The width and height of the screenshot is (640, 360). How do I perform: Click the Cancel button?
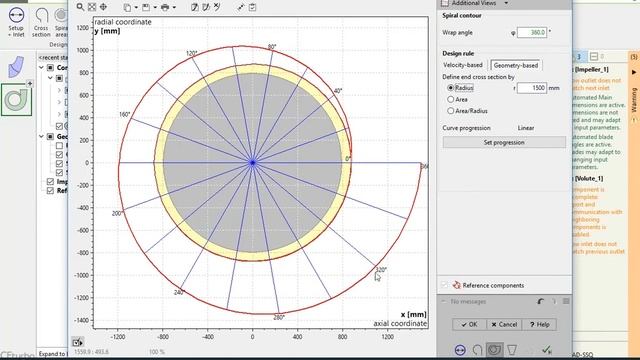tap(504, 324)
